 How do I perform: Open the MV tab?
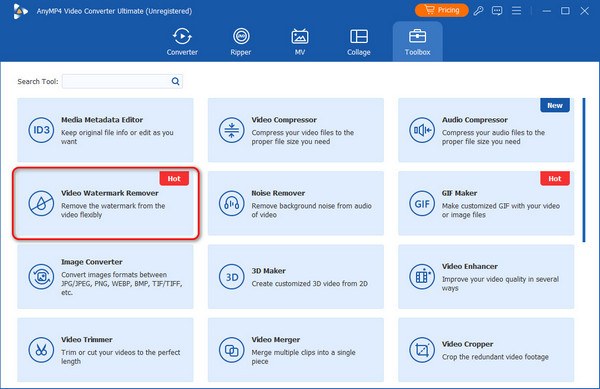[300, 42]
